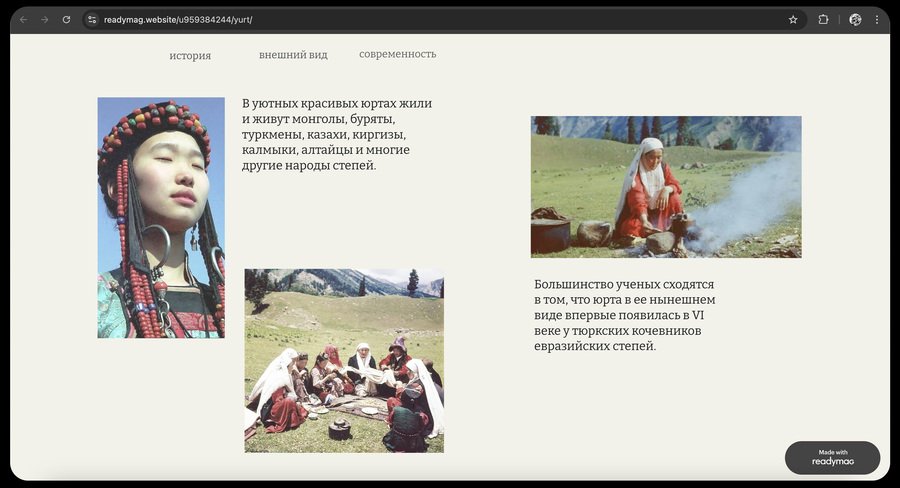Click photo of group sitting in circle on grass
The image size is (900, 488).
coord(344,361)
